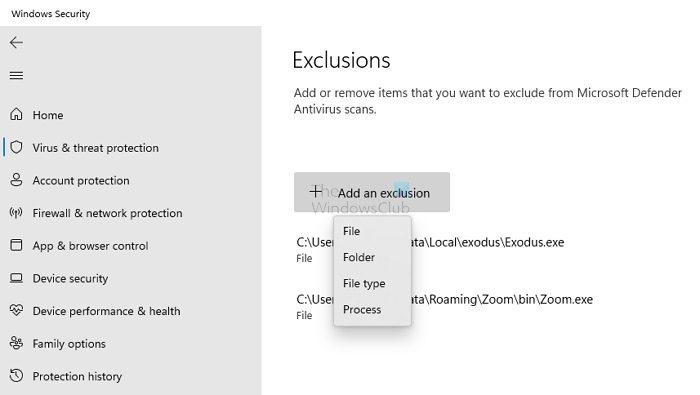Click the App & browser control window icon

tap(16, 245)
